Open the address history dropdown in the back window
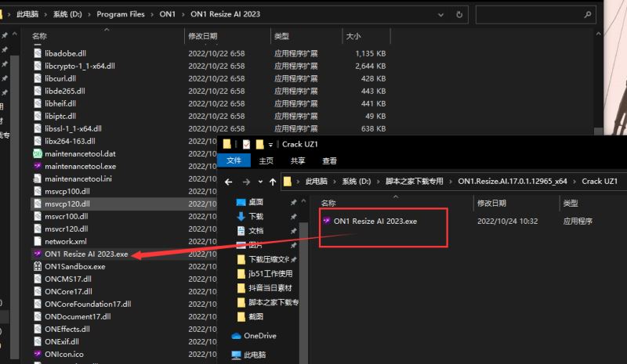 (440, 15)
